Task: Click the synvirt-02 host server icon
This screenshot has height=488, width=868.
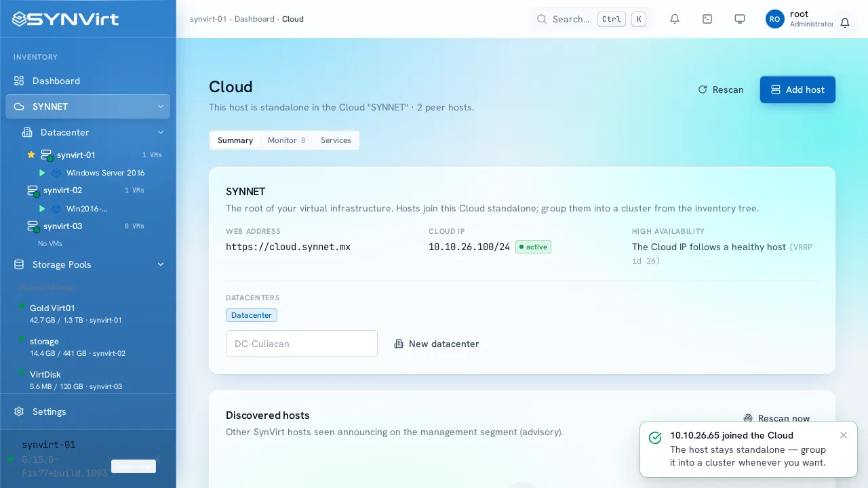Action: tap(33, 190)
